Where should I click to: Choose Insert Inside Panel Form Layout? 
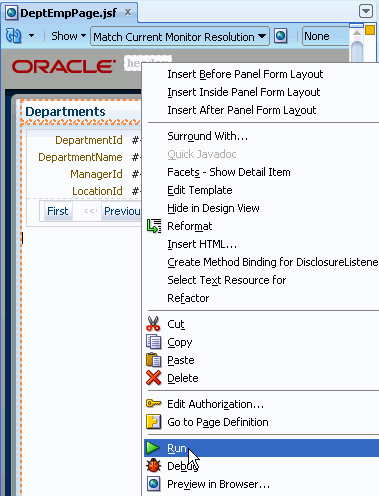tap(244, 92)
